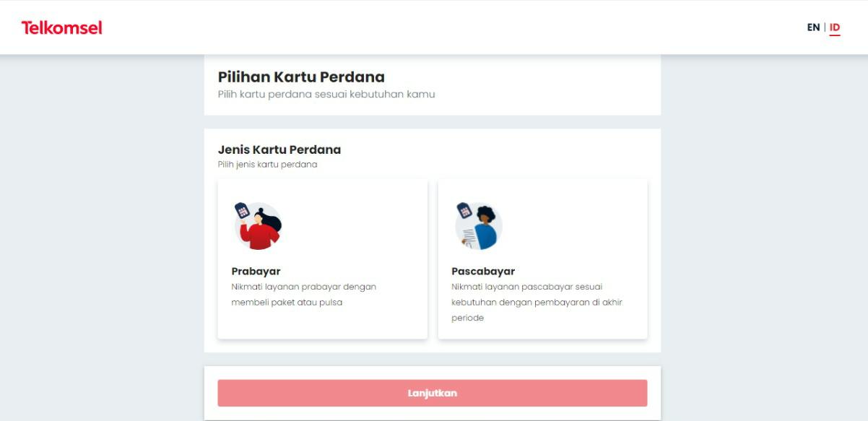Switch language to EN
The image size is (868, 421).
pos(813,27)
